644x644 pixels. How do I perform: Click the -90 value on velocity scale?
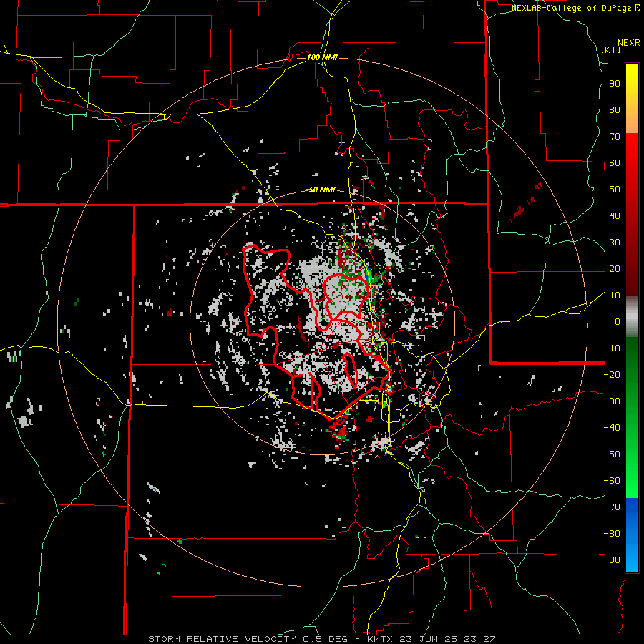pyautogui.click(x=612, y=560)
